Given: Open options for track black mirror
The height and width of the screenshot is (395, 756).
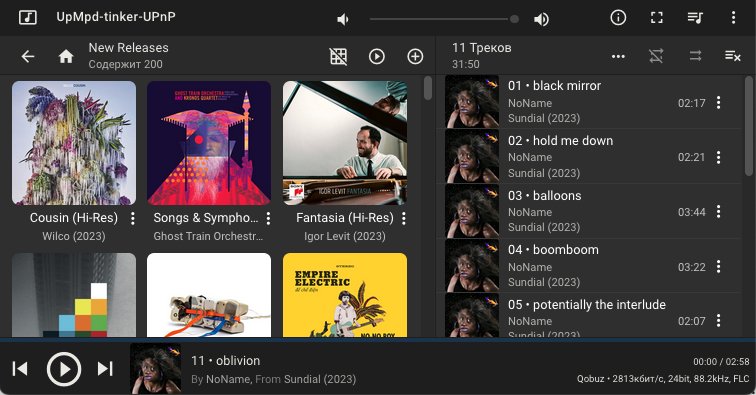Looking at the screenshot, I should click(x=718, y=102).
